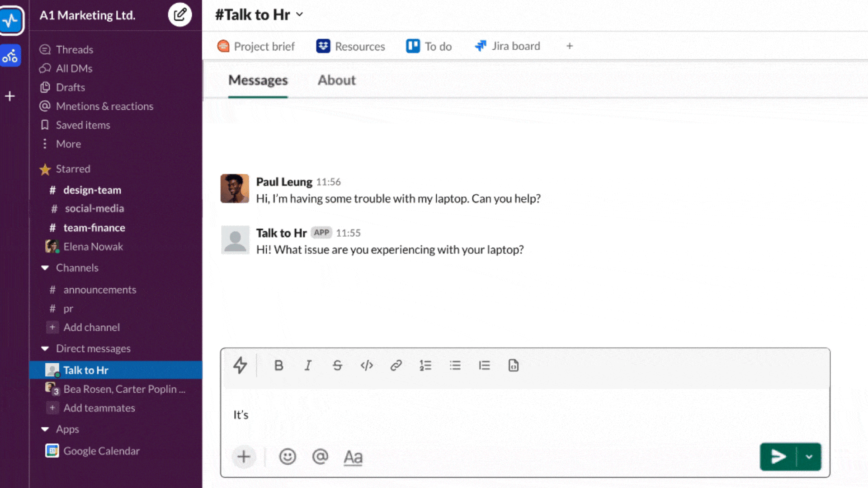
Task: Insert an emoji into the message
Action: [288, 457]
